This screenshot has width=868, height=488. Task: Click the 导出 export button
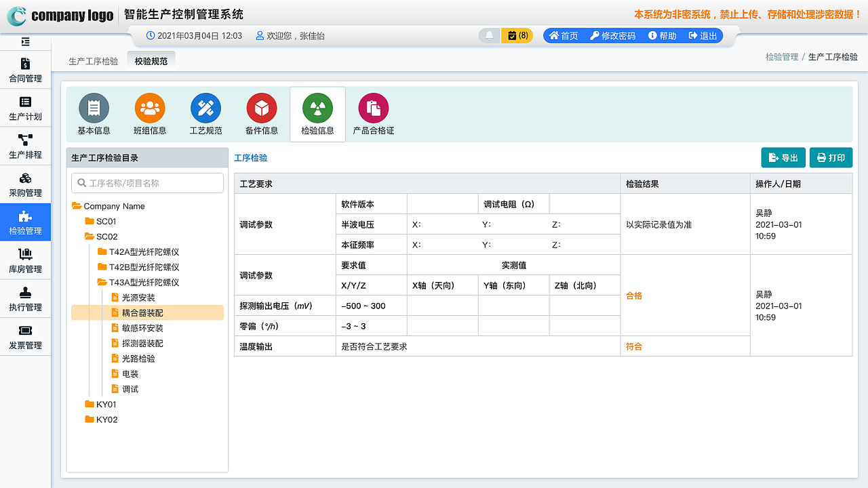tap(783, 157)
